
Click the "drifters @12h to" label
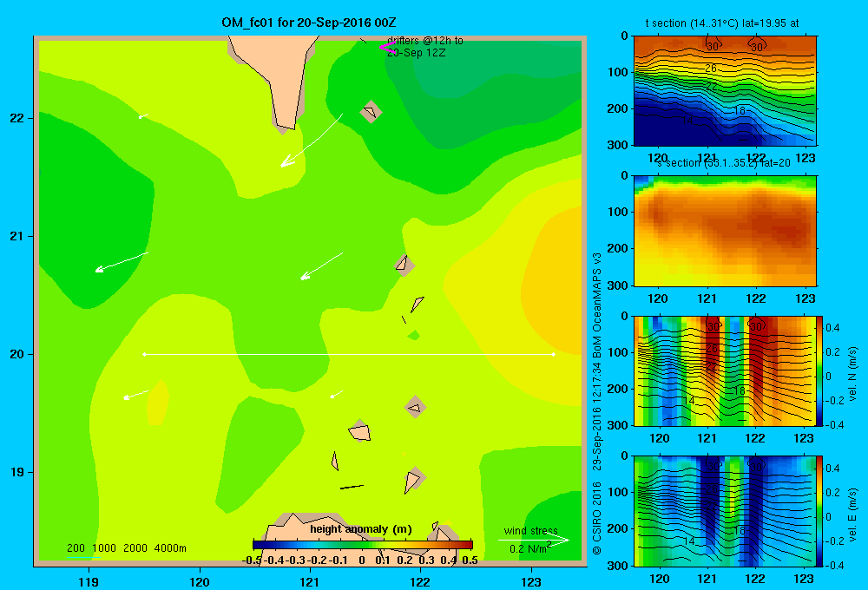425,41
